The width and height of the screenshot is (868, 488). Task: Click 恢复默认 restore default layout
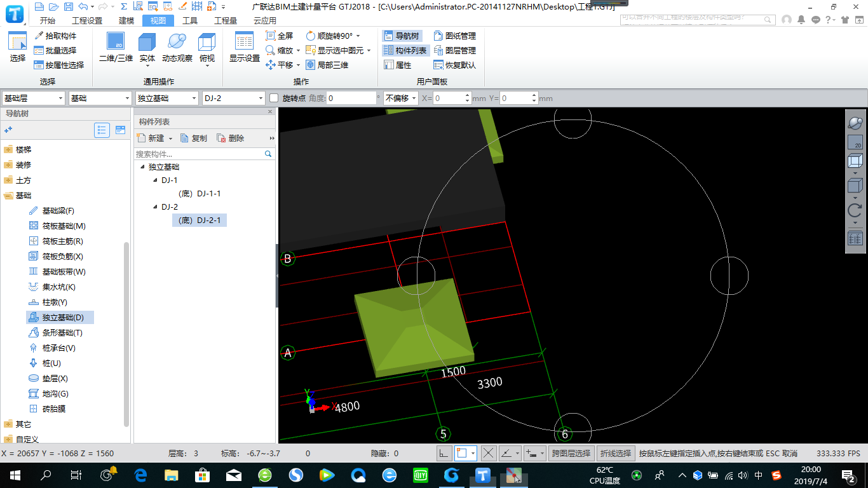tap(454, 65)
